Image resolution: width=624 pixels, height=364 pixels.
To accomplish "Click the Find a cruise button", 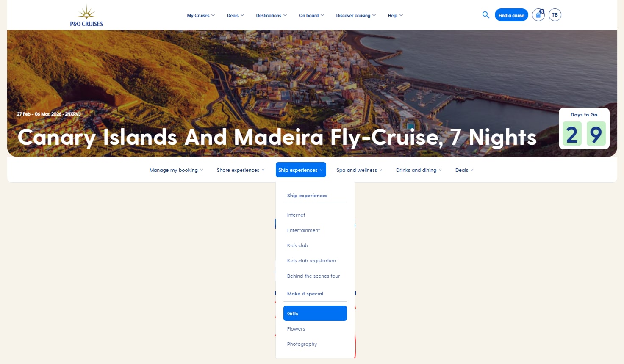I will coord(511,15).
